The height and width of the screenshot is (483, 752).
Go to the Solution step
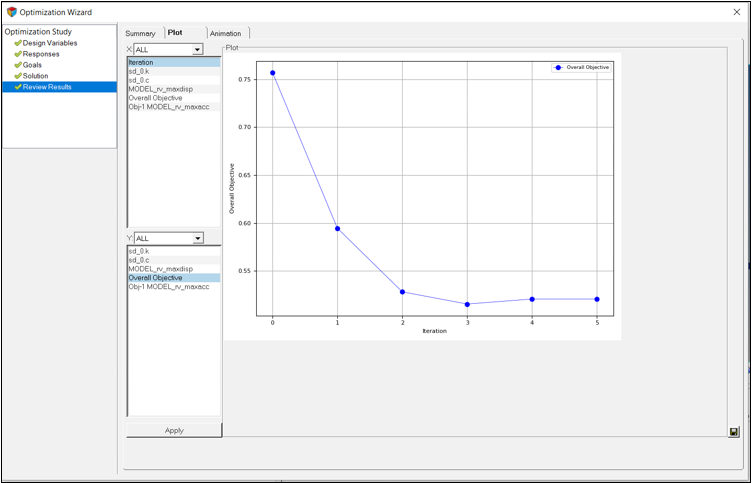[x=35, y=76]
